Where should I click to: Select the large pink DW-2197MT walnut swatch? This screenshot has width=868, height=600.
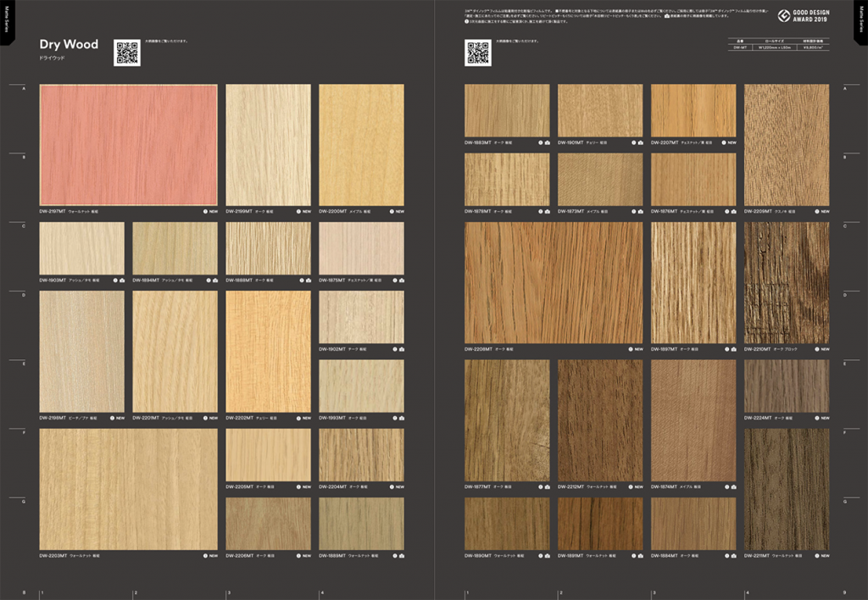pos(129,145)
